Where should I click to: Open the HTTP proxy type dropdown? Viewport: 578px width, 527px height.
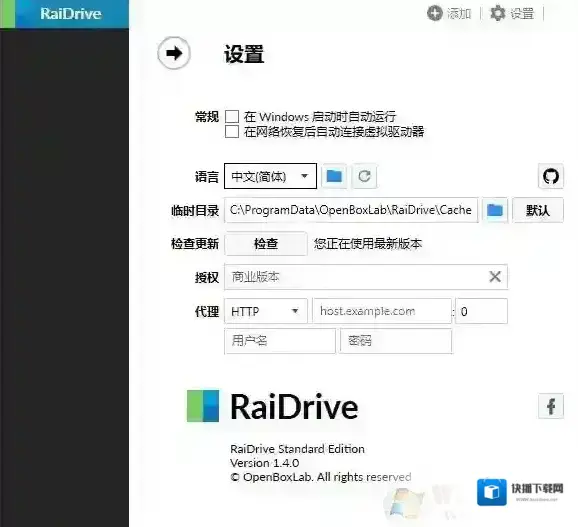(x=266, y=311)
